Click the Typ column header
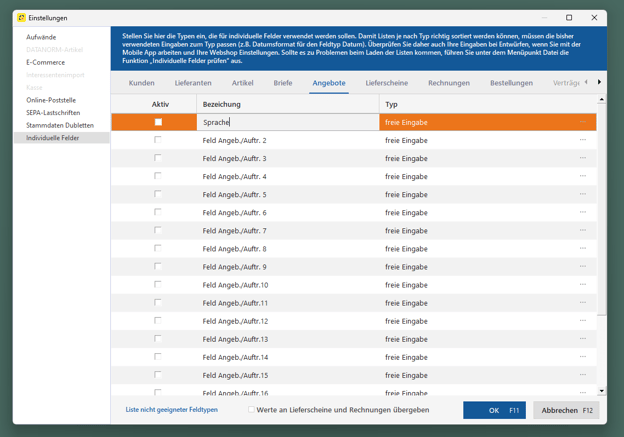Viewport: 624px width, 437px height. 488,104
